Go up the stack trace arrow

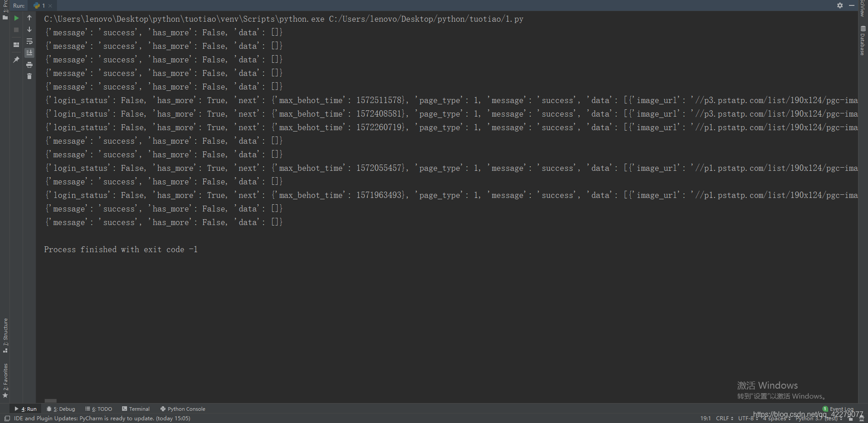click(x=29, y=18)
